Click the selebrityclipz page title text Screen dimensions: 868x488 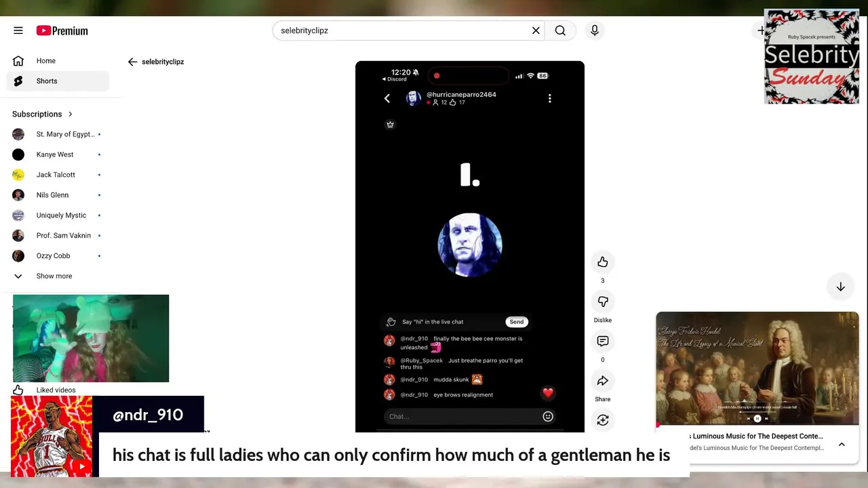click(x=163, y=62)
